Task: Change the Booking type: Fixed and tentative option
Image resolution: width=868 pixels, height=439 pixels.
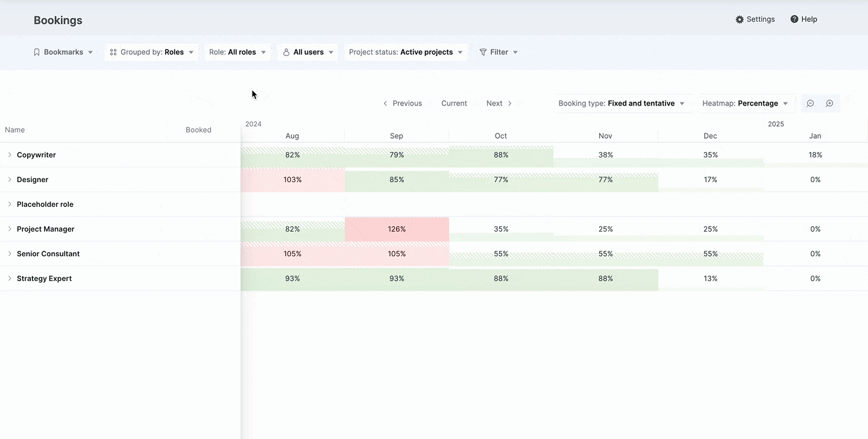Action: click(621, 103)
